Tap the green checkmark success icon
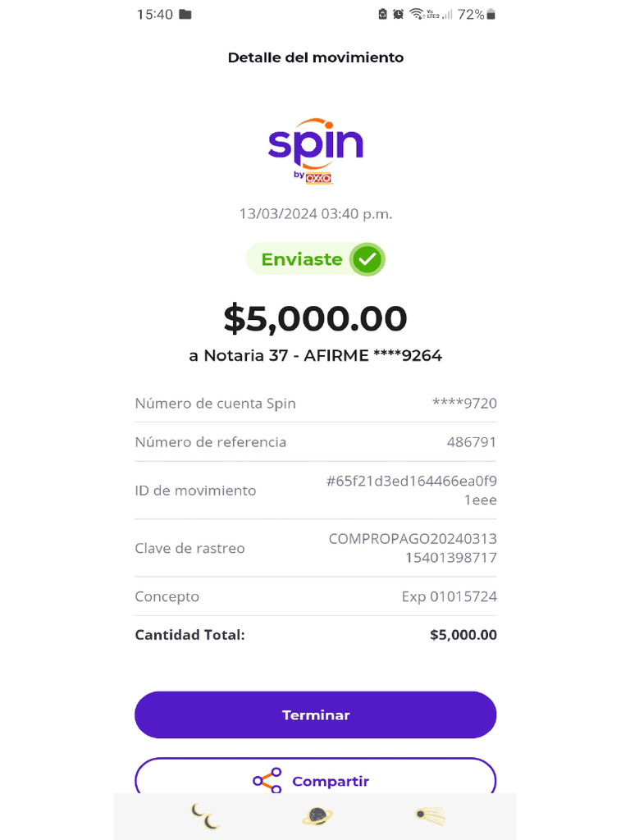This screenshot has height=840, width=630. pos(367,259)
